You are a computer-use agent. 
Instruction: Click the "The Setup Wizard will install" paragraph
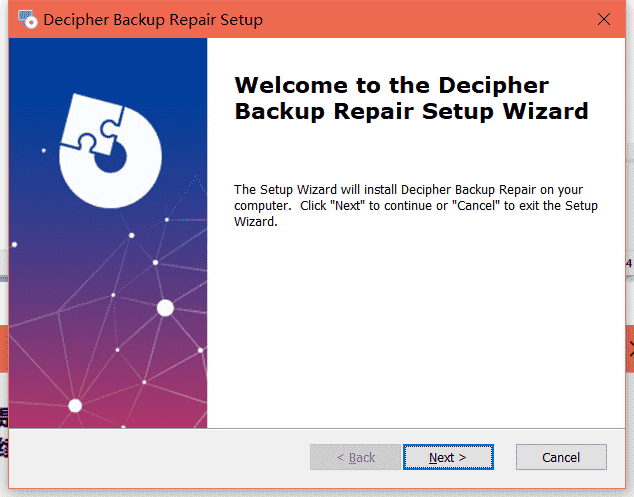point(416,205)
